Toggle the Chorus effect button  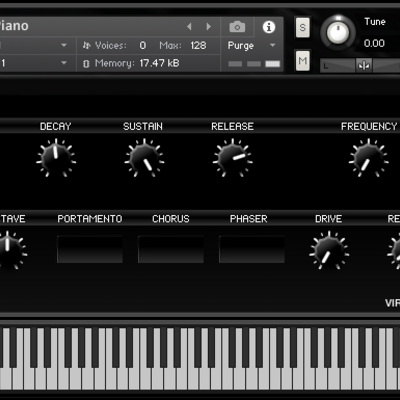pyautogui.click(x=171, y=250)
